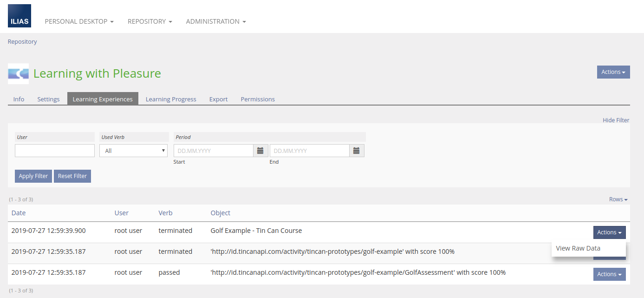Open Actions dropdown for the passed row
The height and width of the screenshot is (298, 644).
pyautogui.click(x=609, y=274)
